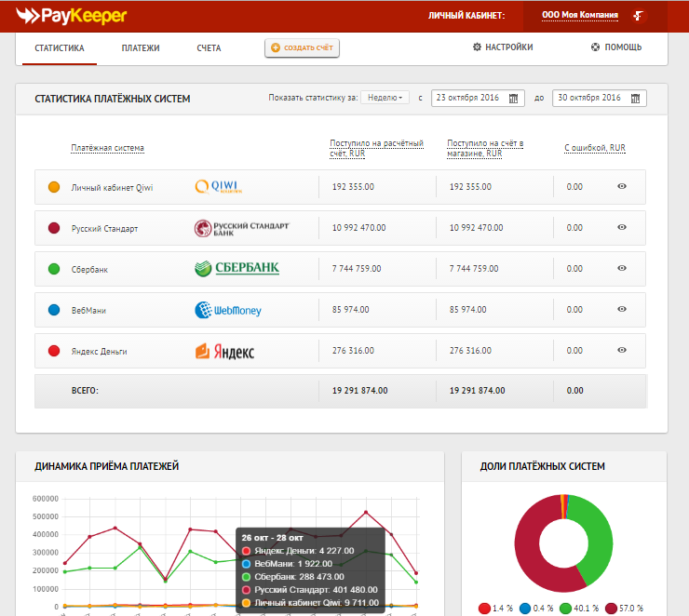Click the PayKeeper logo
The image size is (689, 616).
click(72, 16)
